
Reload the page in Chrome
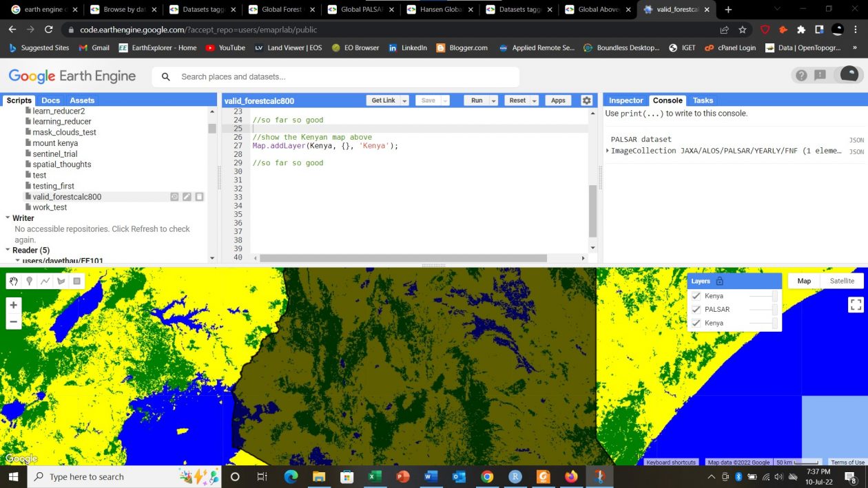48,30
